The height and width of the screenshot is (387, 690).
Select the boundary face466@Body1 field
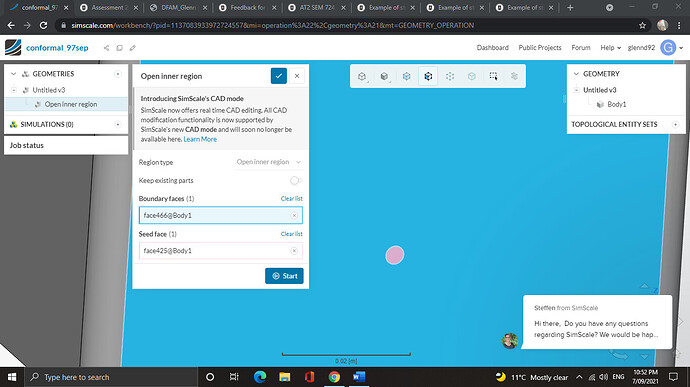(x=220, y=215)
